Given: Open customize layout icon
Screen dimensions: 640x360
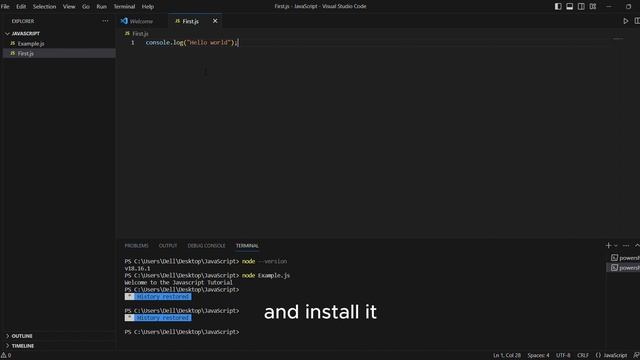Looking at the screenshot, I should (x=593, y=7).
